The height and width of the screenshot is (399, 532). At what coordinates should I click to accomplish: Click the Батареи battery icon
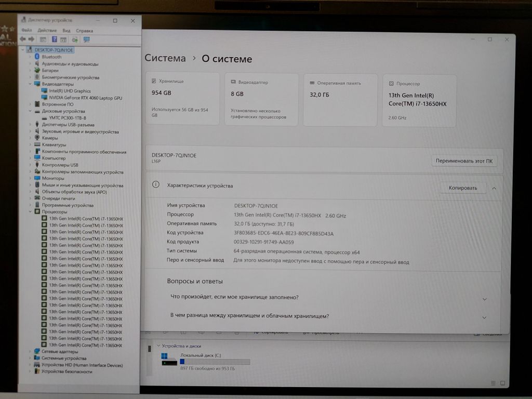click(x=37, y=71)
